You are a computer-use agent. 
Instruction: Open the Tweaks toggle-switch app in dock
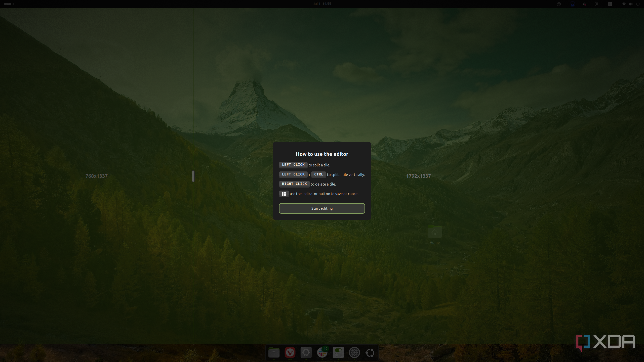(x=338, y=352)
